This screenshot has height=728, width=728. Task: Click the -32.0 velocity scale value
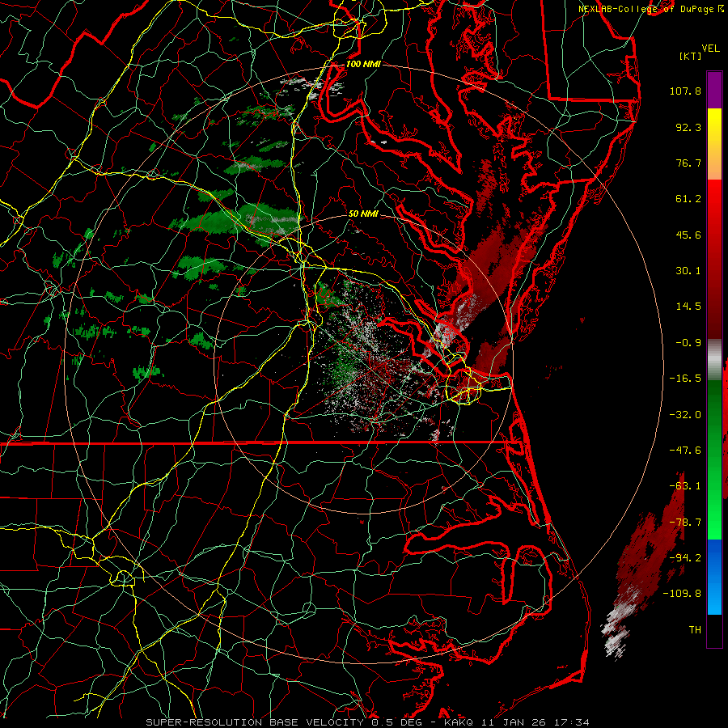coord(685,415)
